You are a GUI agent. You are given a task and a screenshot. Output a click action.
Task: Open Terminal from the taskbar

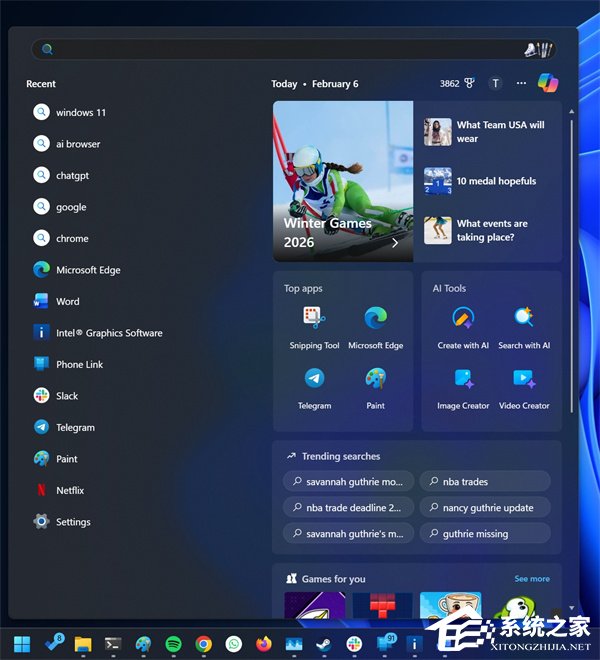point(113,644)
